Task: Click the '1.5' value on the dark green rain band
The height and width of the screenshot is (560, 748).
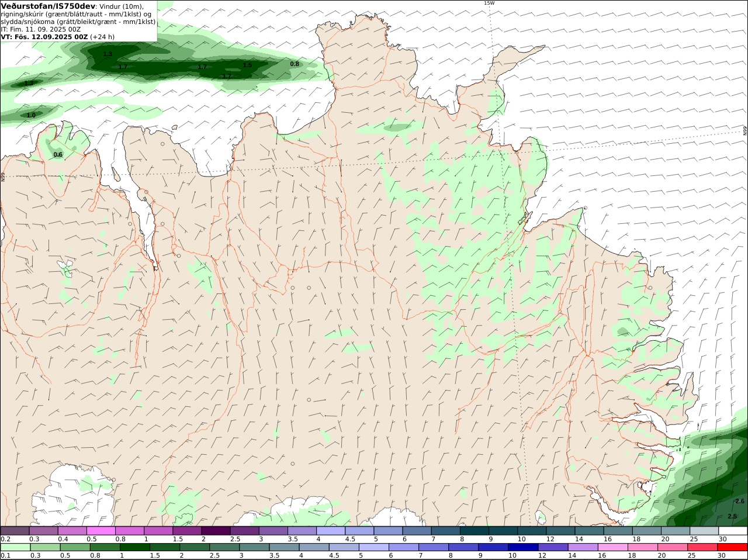Action: pos(247,65)
